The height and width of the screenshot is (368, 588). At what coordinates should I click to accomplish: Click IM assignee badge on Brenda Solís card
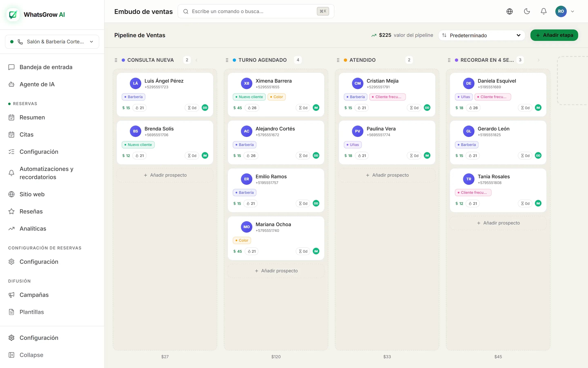pos(205,156)
